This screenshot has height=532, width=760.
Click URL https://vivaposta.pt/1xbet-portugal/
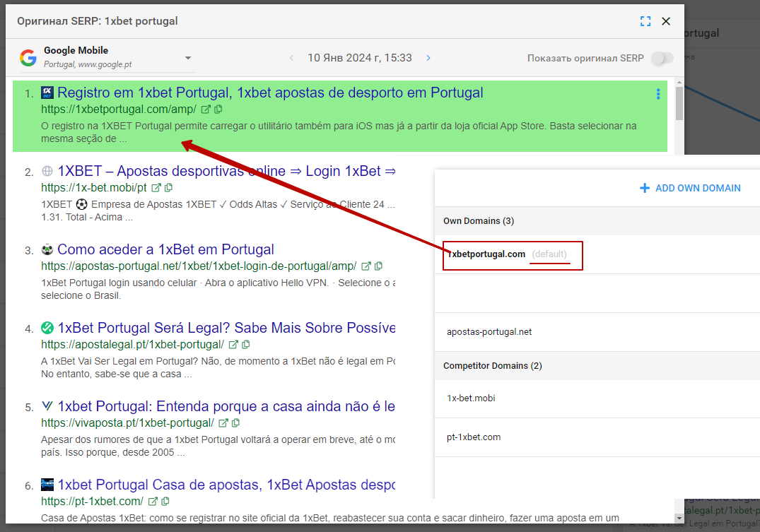pyautogui.click(x=127, y=423)
